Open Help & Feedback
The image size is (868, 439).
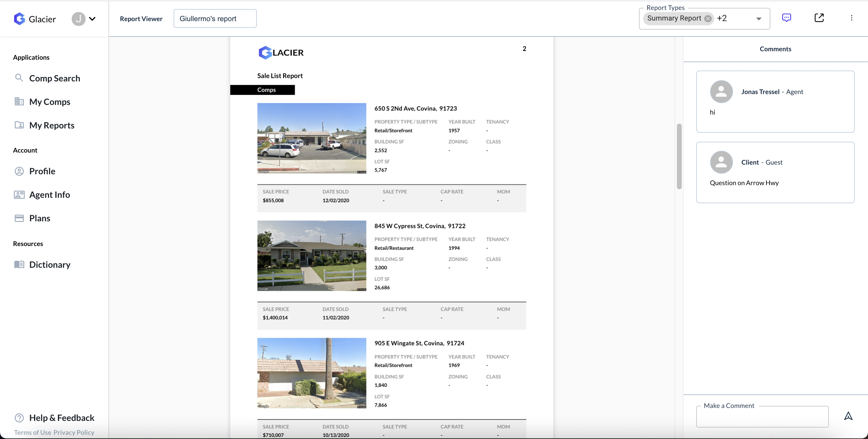click(x=62, y=417)
